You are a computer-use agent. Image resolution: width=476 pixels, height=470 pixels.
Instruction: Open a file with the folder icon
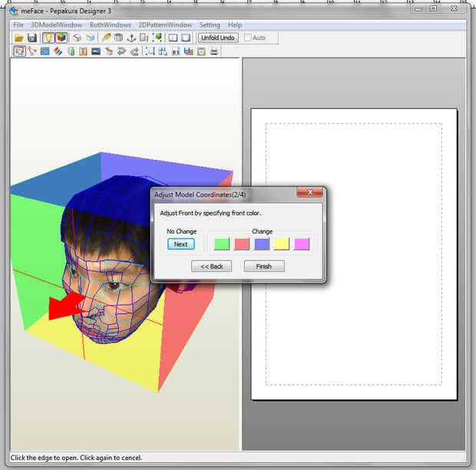point(19,38)
